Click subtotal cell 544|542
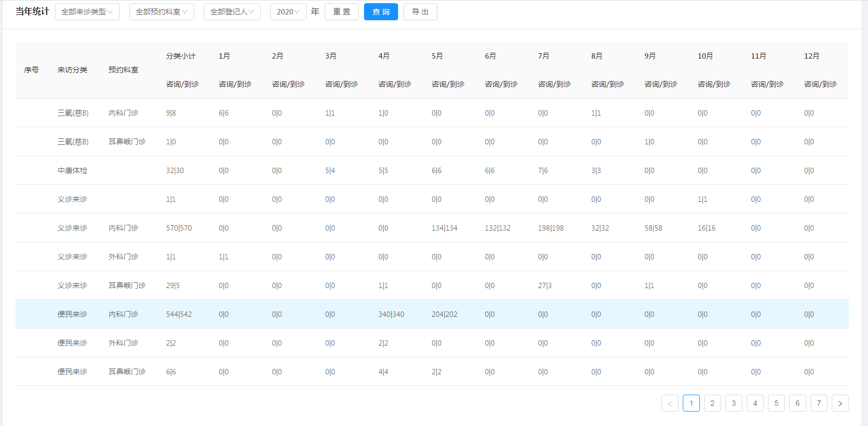The image size is (868, 426). click(x=179, y=314)
